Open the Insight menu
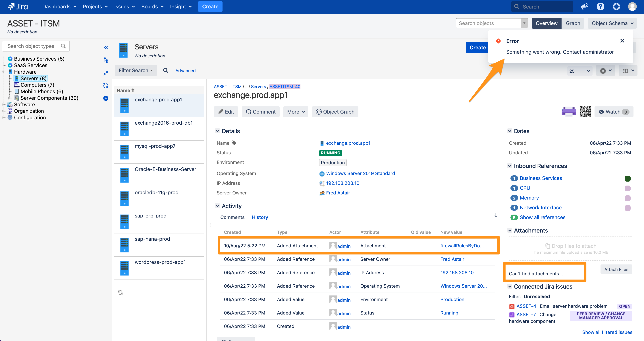Viewport: 644px width, 341px height. click(x=181, y=7)
